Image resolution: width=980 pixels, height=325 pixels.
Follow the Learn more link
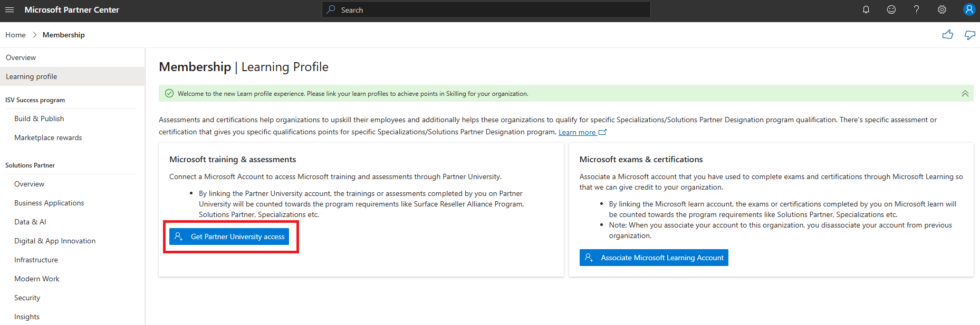tap(582, 132)
